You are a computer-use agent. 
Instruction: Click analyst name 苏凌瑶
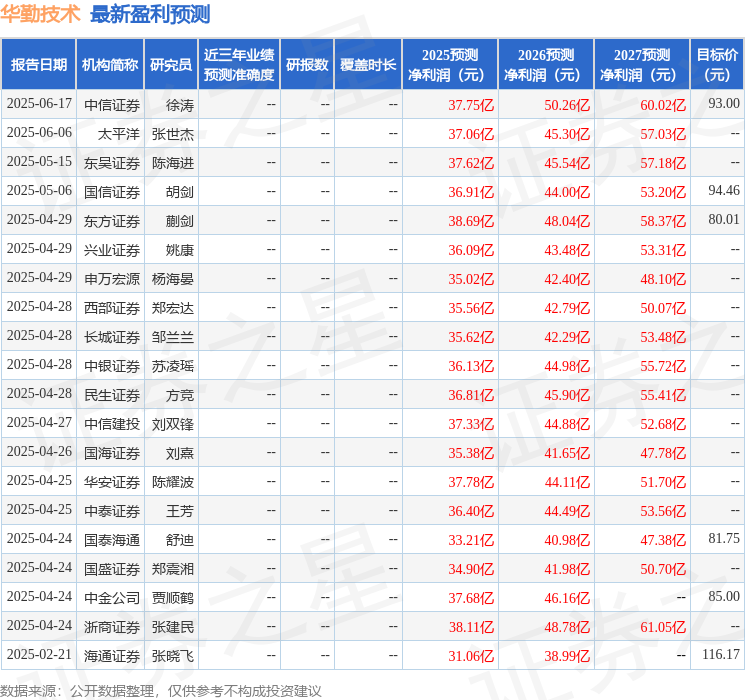coord(172,366)
